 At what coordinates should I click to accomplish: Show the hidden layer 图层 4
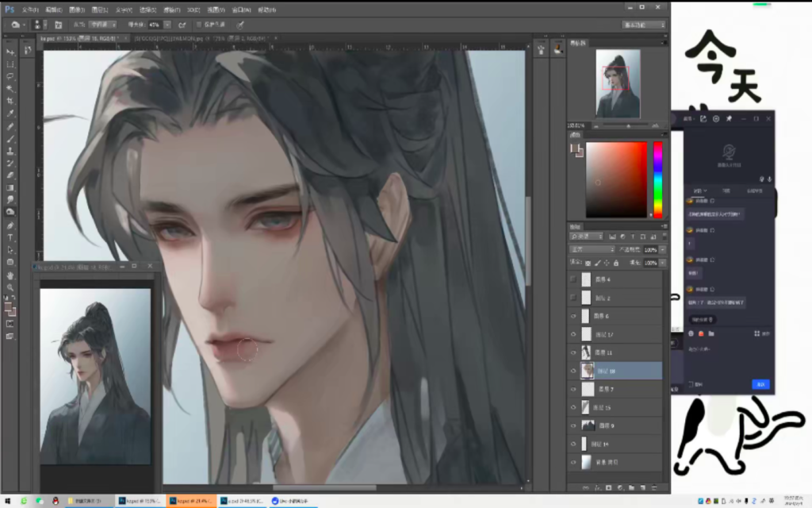click(x=573, y=279)
